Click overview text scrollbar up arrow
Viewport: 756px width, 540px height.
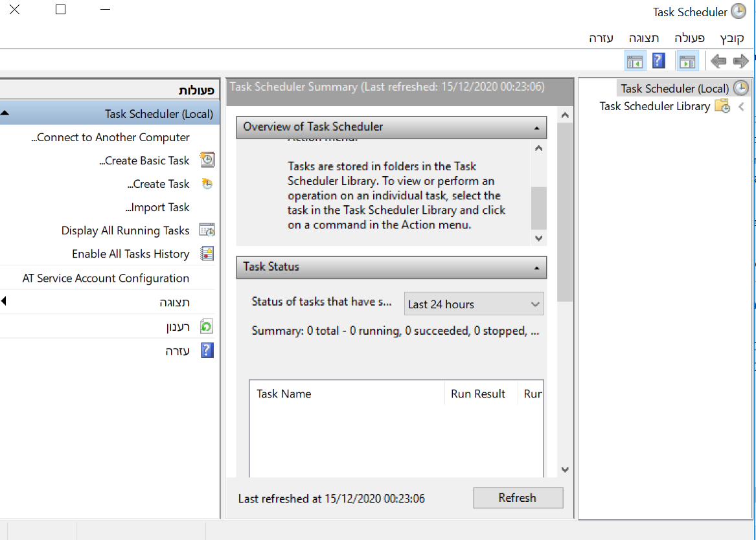tap(538, 148)
